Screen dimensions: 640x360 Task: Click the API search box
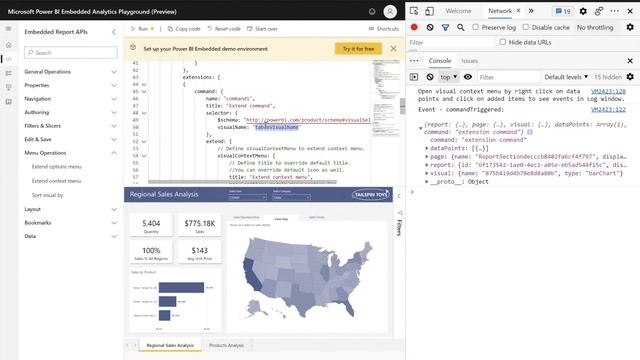click(71, 53)
